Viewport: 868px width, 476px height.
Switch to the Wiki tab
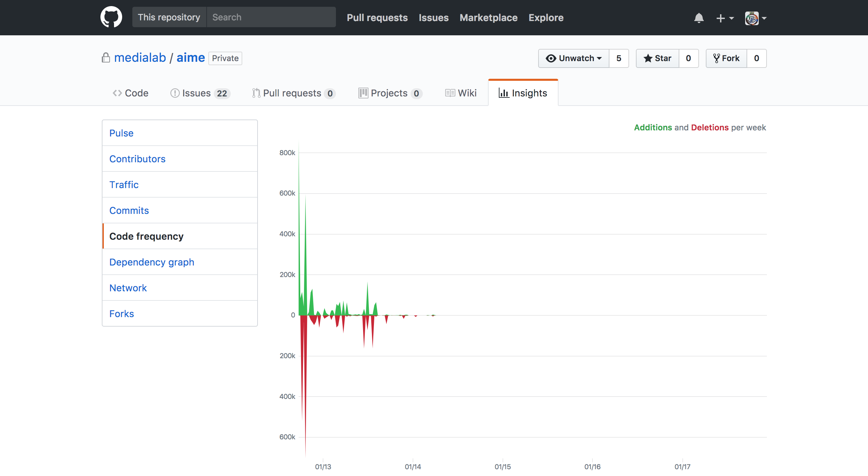461,93
